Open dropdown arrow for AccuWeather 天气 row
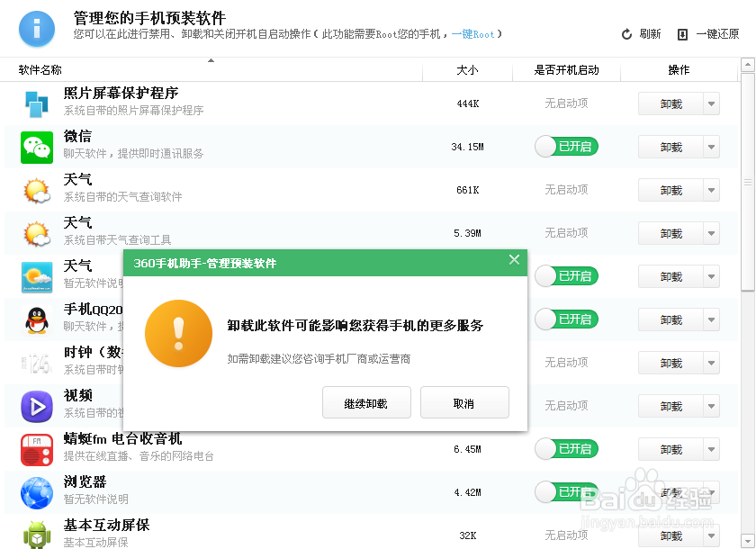 coord(711,276)
